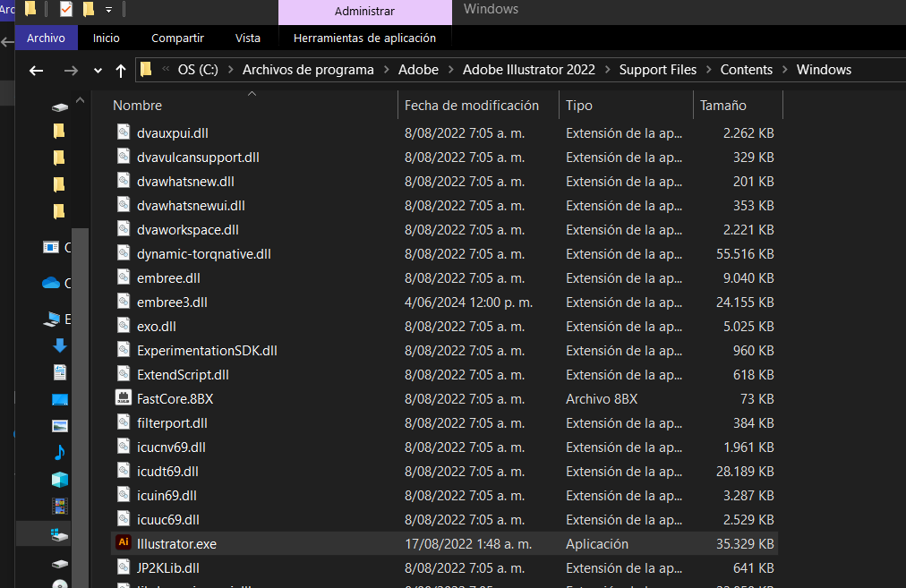Navigate to Adobe in breadcrumb
The height and width of the screenshot is (588, 906).
(418, 69)
